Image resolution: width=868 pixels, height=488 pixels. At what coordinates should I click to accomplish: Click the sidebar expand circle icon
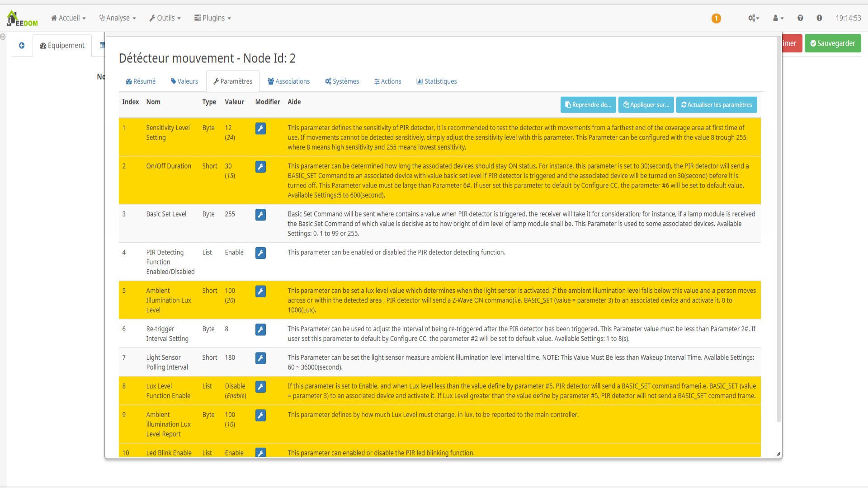tap(3, 37)
